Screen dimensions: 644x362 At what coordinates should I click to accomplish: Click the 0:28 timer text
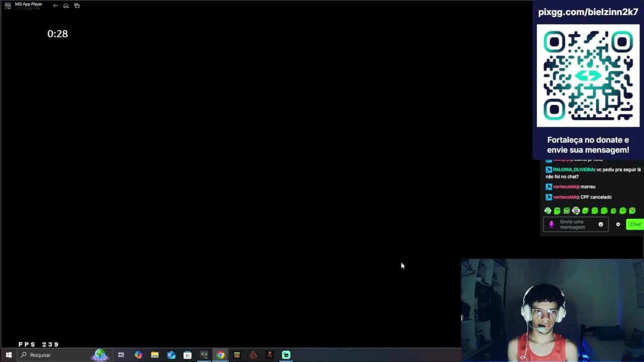point(57,34)
